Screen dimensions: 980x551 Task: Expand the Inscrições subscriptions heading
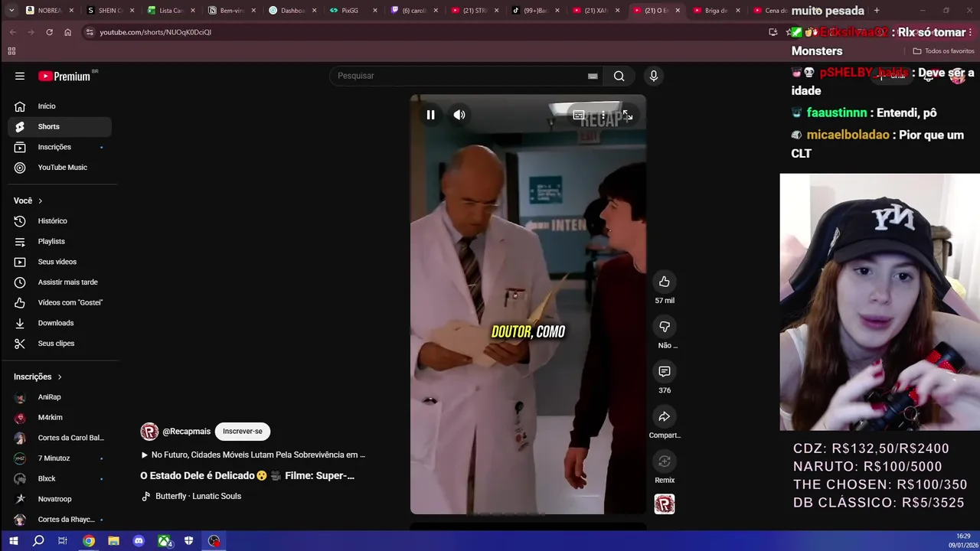38,377
